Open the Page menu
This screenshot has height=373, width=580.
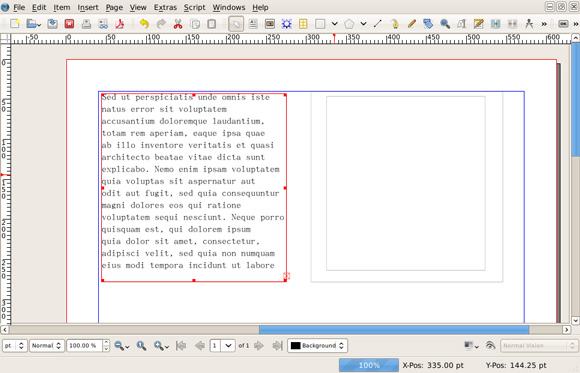click(114, 7)
